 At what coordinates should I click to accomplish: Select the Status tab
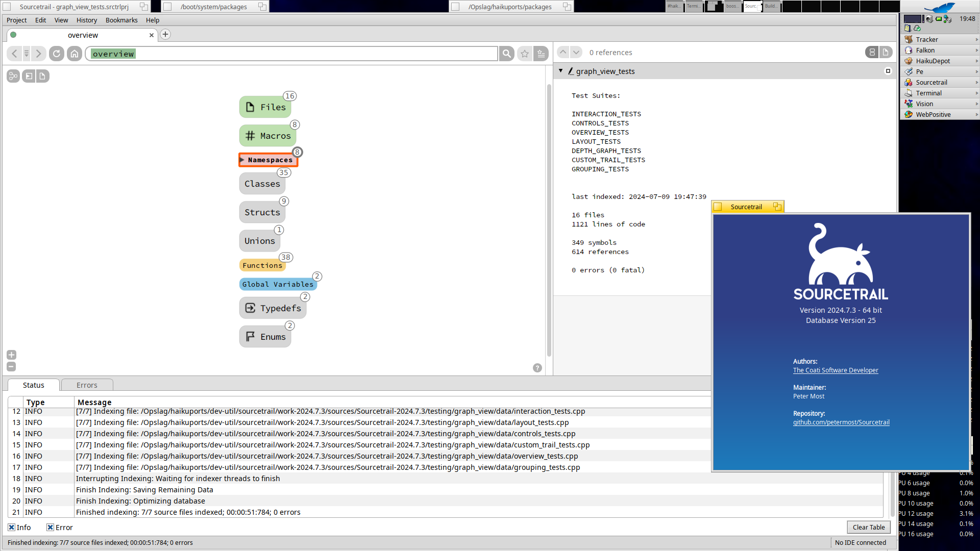[x=34, y=385]
